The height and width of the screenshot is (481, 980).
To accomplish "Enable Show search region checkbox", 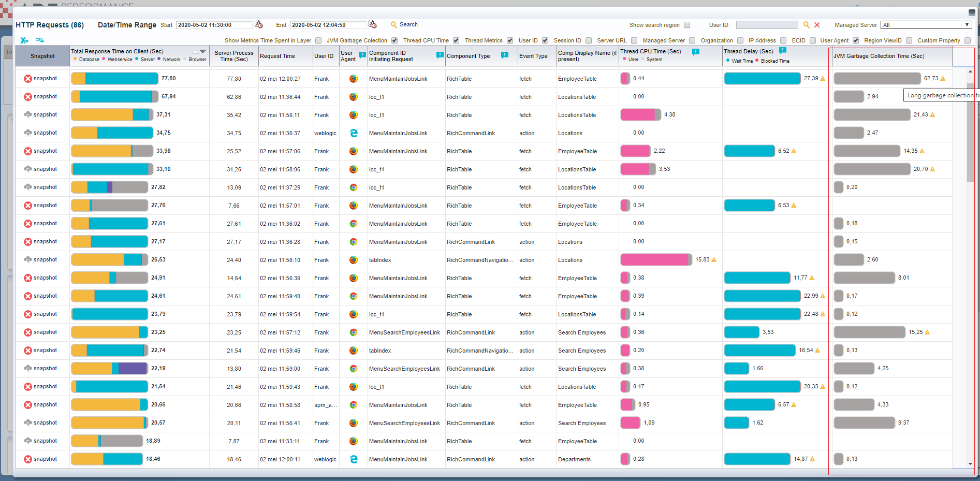I will [x=687, y=25].
